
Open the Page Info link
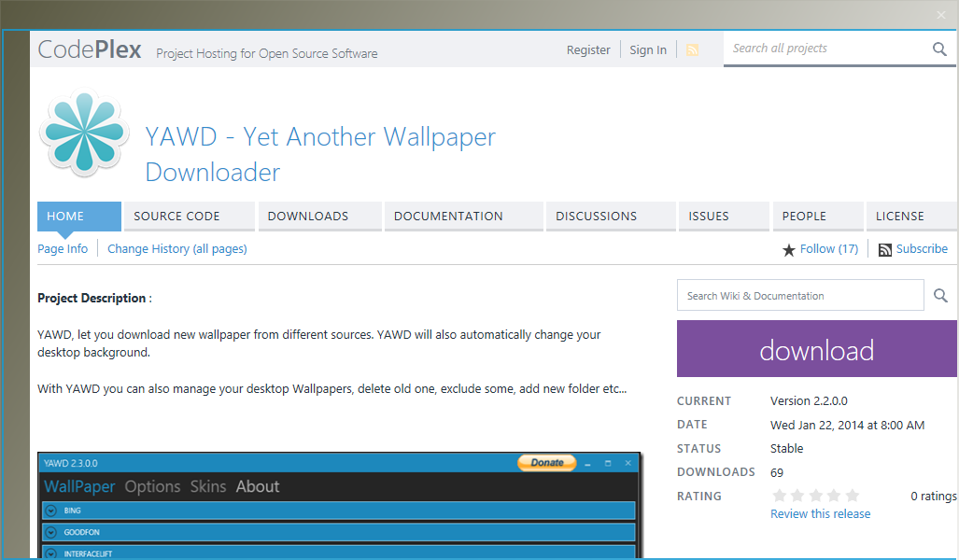(63, 249)
